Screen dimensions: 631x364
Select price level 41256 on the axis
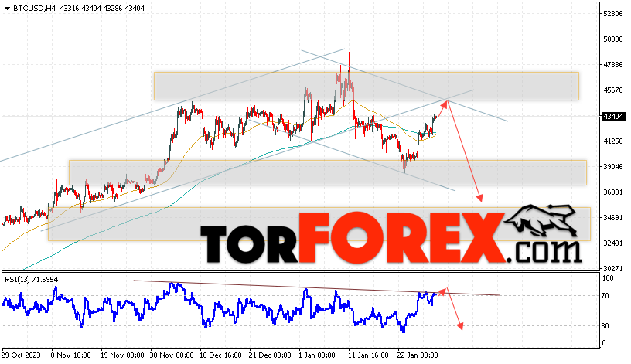pyautogui.click(x=613, y=141)
